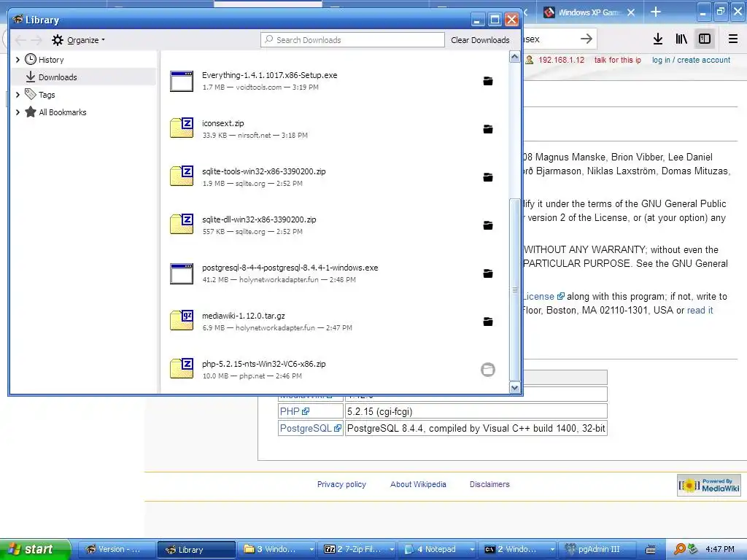The width and height of the screenshot is (747, 560).
Task: Expand the All Bookmarks tree node
Action: pyautogui.click(x=18, y=112)
